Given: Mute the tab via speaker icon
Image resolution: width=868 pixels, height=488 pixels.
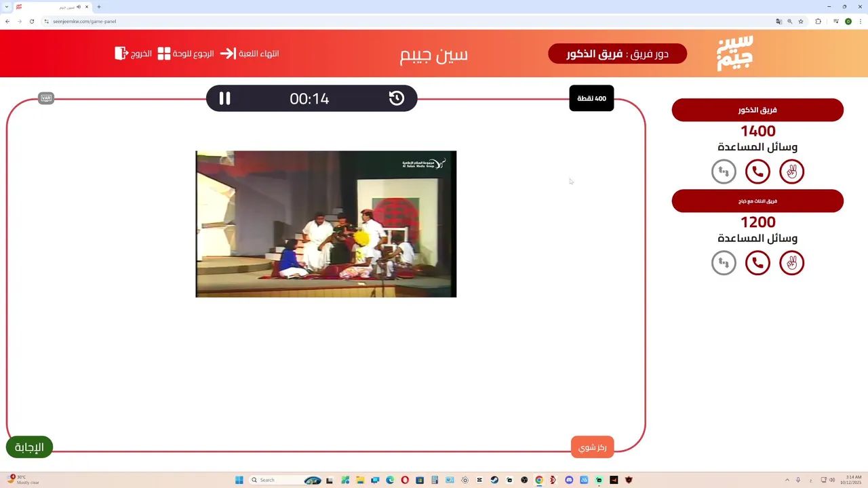Looking at the screenshot, I should tap(78, 7).
